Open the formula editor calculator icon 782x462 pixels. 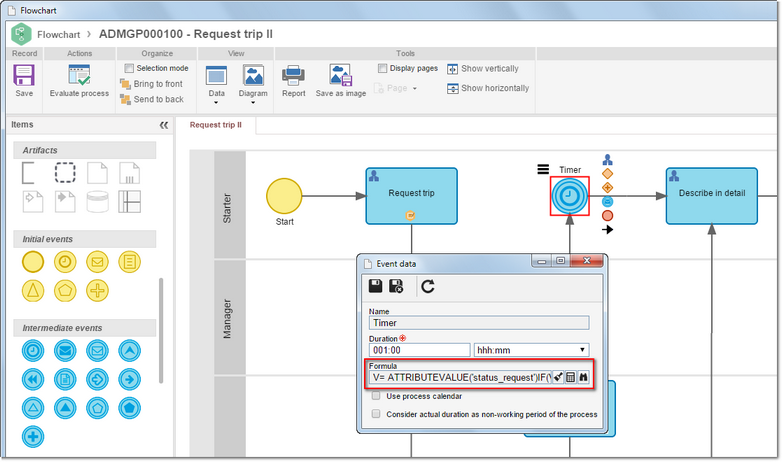click(x=571, y=377)
